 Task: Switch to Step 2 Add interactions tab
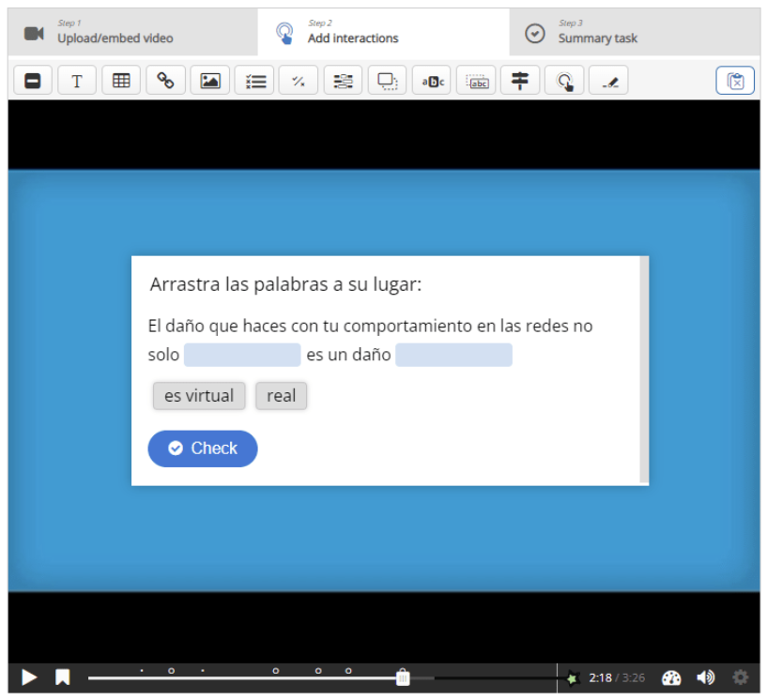point(383,32)
